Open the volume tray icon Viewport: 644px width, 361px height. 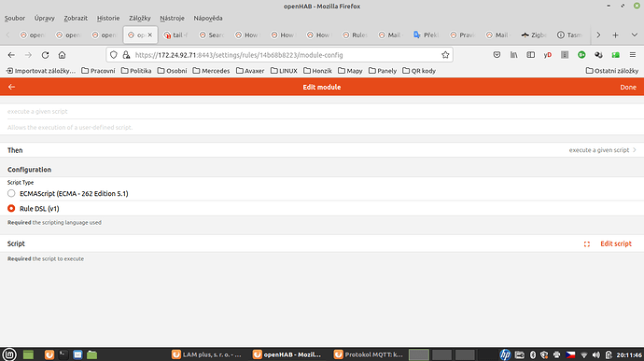click(596, 354)
